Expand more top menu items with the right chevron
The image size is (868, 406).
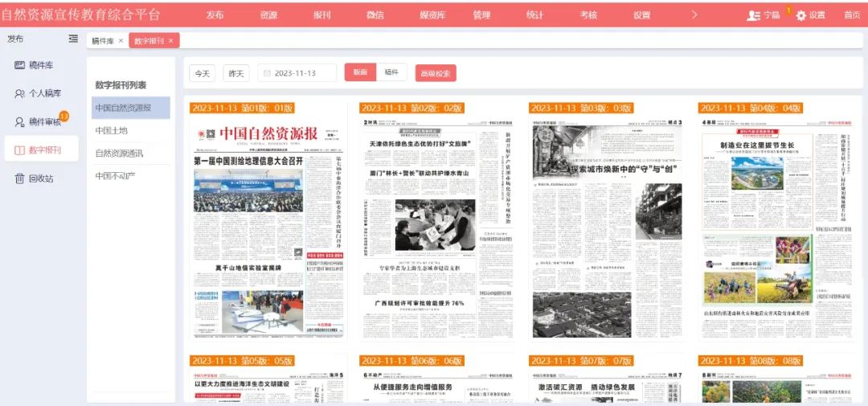point(694,14)
